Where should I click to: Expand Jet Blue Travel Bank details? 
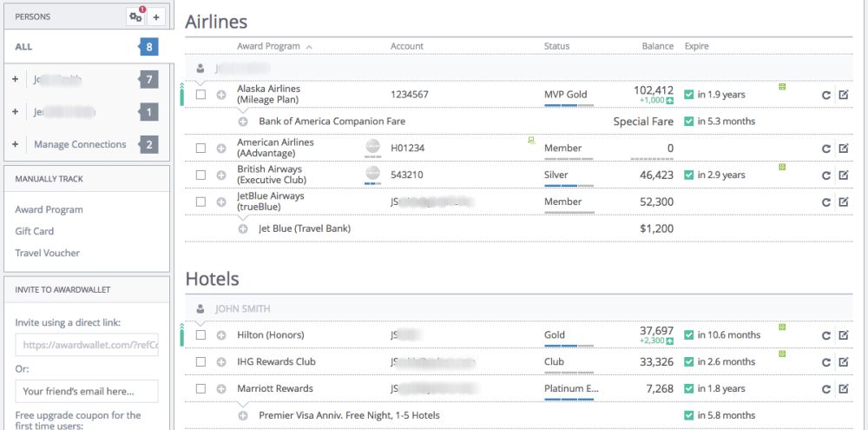pyautogui.click(x=243, y=229)
